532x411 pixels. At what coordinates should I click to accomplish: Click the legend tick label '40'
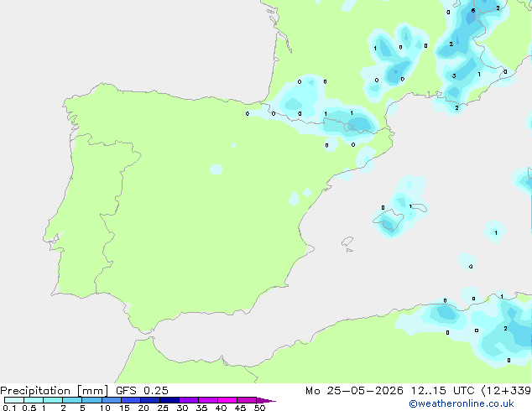(x=221, y=408)
